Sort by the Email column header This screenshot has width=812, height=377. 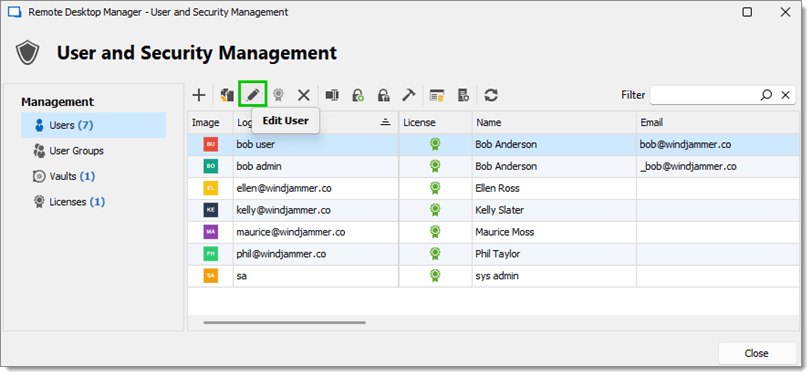718,123
